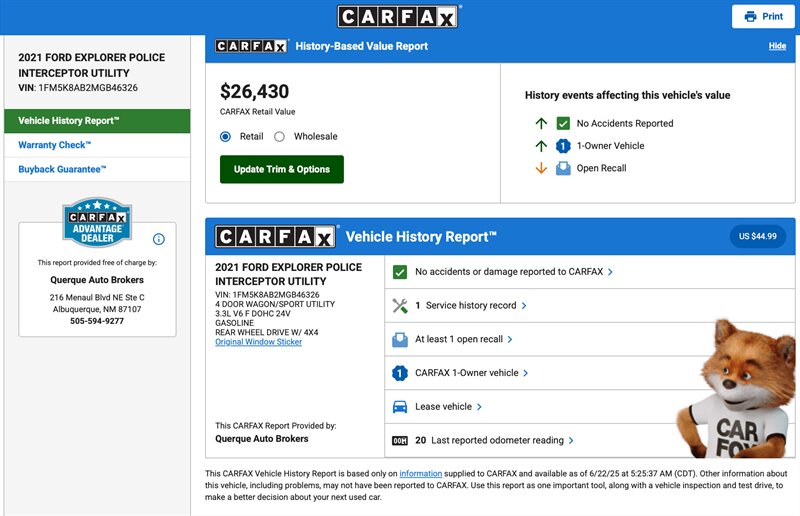Click Update Trim & Options button
This screenshot has width=800, height=516.
click(x=282, y=169)
